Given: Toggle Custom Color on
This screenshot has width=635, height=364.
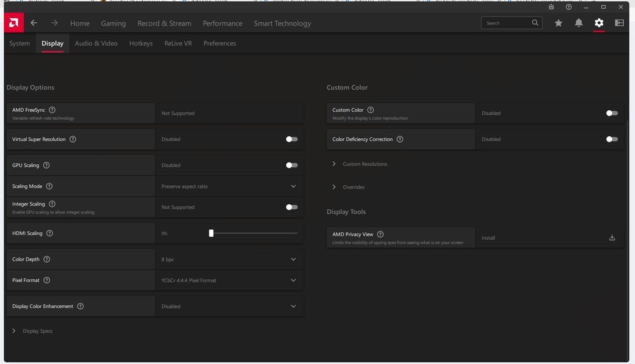Looking at the screenshot, I should tap(612, 113).
